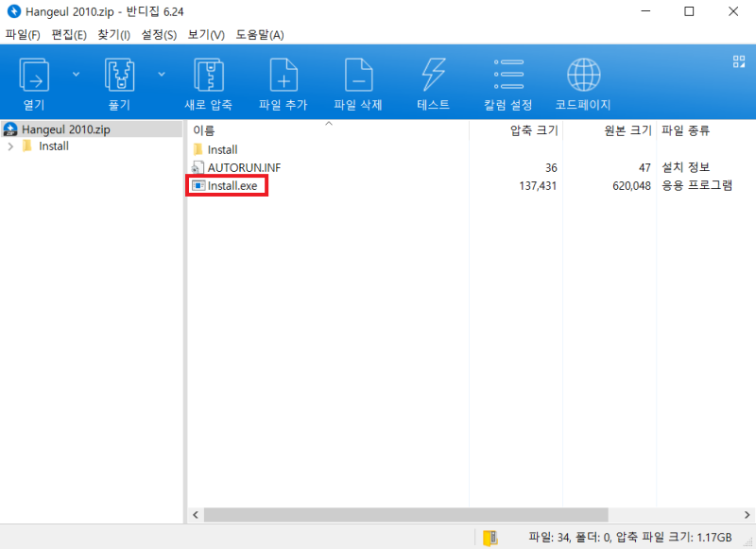Viewport: 756px width, 549px height.
Task: Open the 찾기(I) menu
Action: pos(113,35)
